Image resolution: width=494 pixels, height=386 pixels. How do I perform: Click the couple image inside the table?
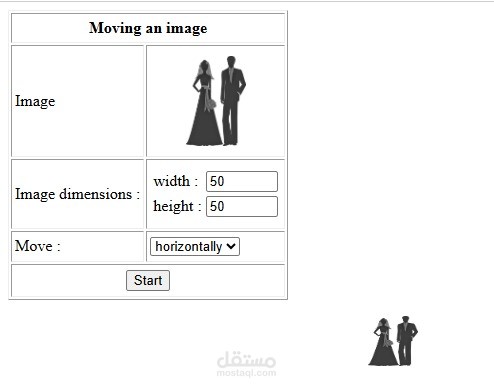[216, 101]
